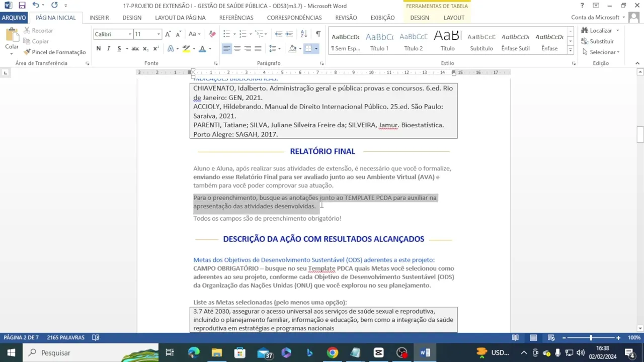
Task: Open Fonte dialog launcher
Action: [216, 63]
